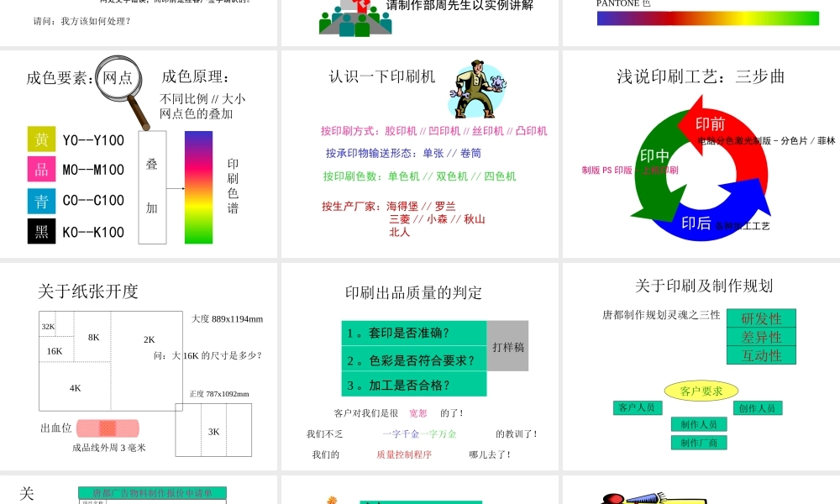Select the printer worker clipart
The image size is (840, 504).
(476, 87)
